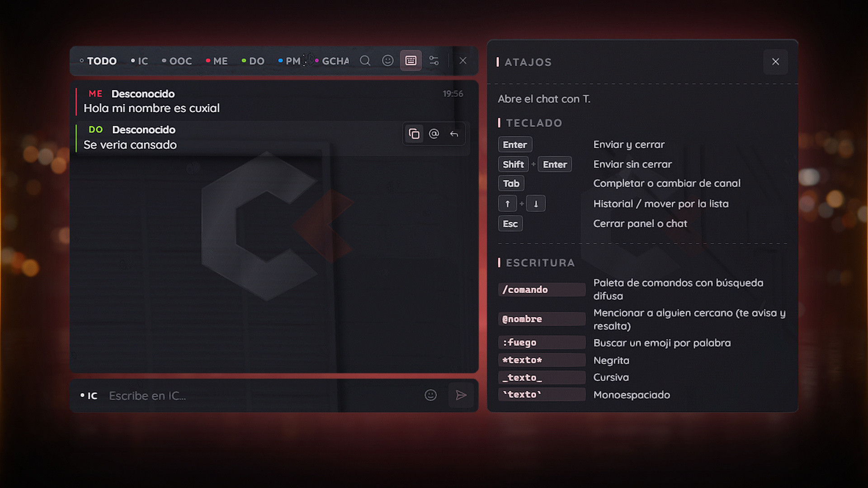This screenshot has height=488, width=868.
Task: Click the *texto* bold syntax example
Action: click(542, 360)
